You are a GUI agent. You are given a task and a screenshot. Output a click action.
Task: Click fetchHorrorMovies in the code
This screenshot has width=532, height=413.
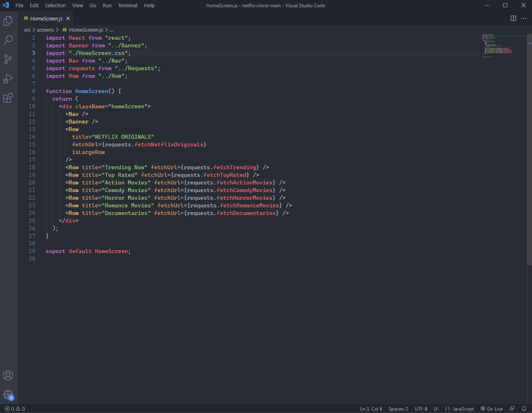244,198
